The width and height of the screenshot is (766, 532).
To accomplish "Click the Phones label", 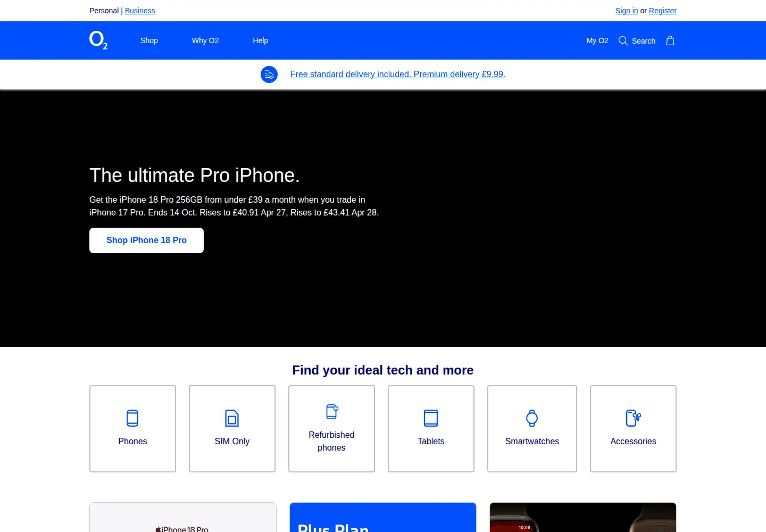I will tap(132, 442).
